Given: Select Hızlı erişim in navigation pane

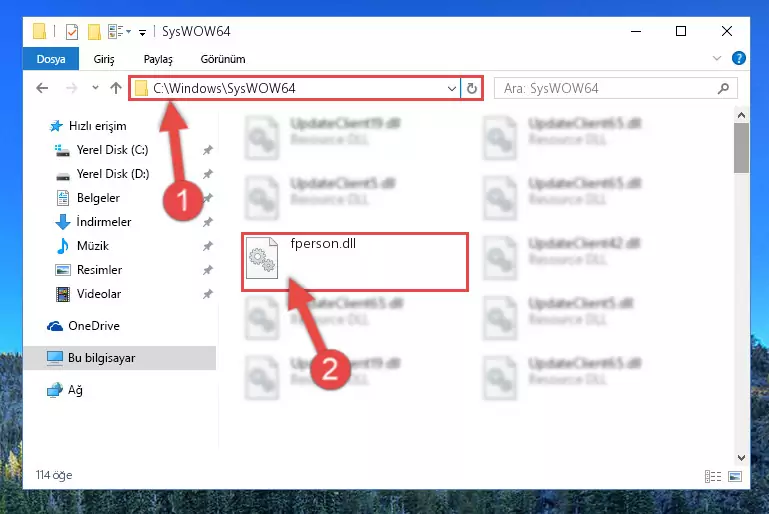Looking at the screenshot, I should [x=98, y=126].
